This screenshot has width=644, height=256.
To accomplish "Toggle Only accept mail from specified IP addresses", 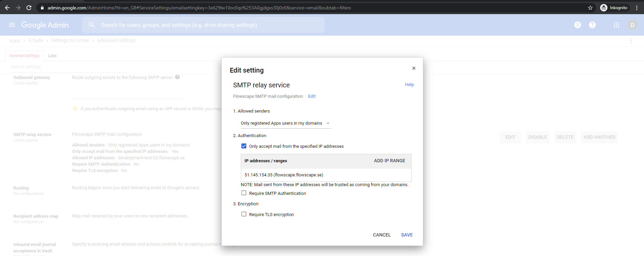I will (x=244, y=146).
